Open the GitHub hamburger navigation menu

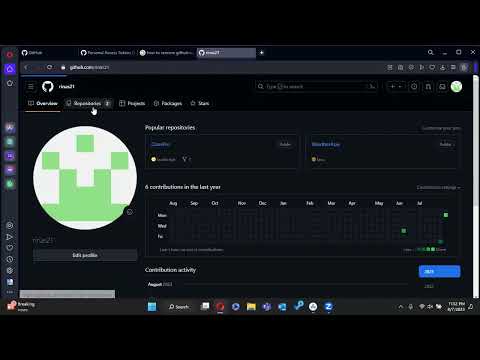click(31, 87)
